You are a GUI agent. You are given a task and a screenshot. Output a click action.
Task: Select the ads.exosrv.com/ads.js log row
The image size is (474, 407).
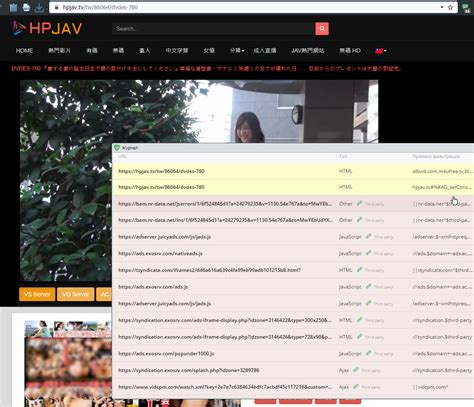[x=293, y=287]
